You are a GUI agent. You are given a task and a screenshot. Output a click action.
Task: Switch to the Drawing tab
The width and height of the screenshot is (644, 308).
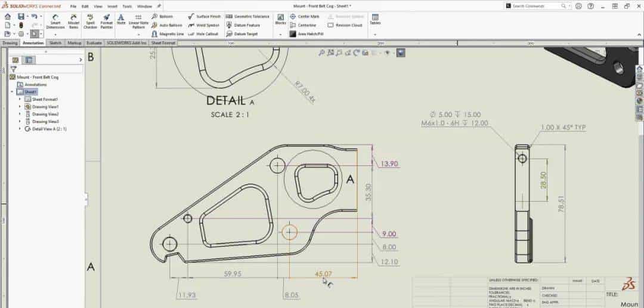10,43
